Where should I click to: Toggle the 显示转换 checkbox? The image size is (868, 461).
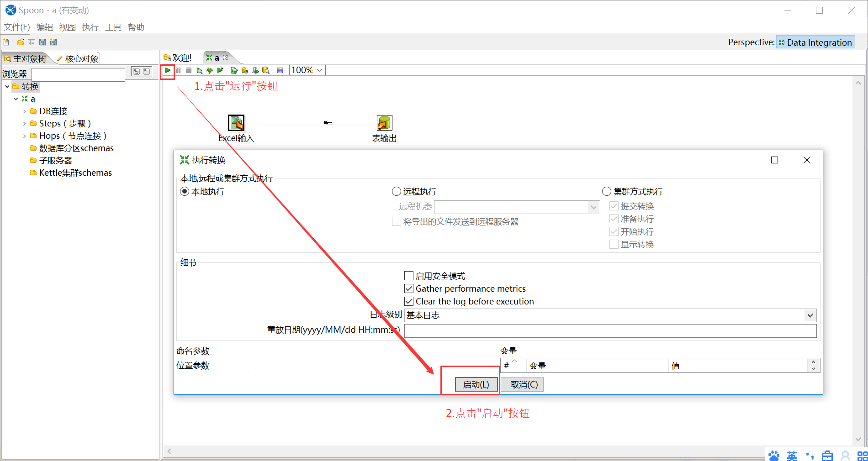[x=614, y=244]
